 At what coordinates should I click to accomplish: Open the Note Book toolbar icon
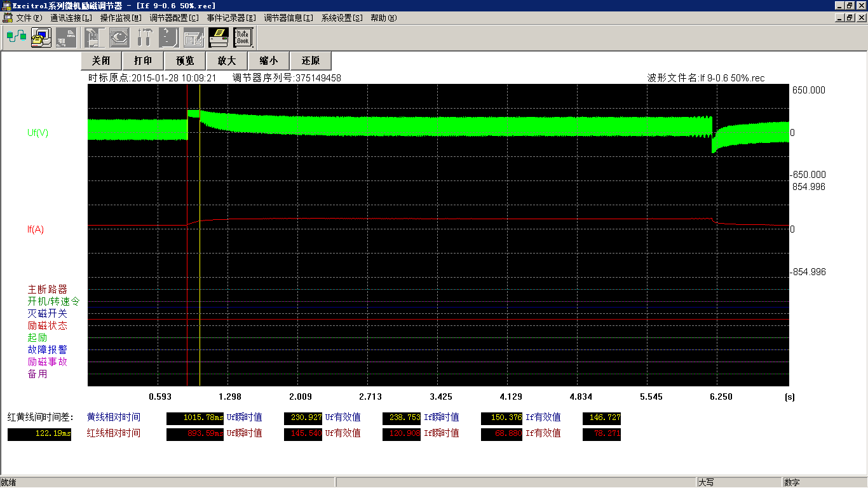coord(243,37)
